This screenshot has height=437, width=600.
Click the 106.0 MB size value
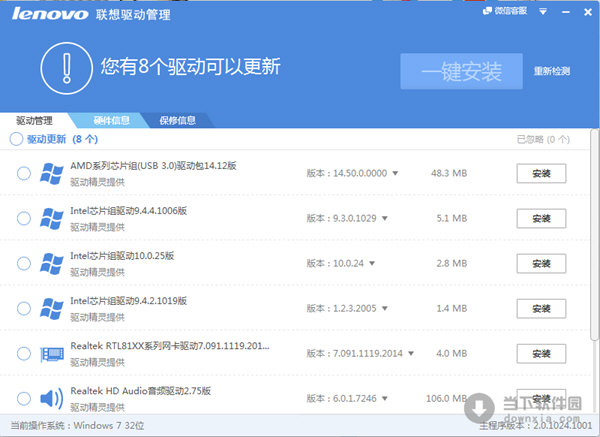click(x=447, y=398)
